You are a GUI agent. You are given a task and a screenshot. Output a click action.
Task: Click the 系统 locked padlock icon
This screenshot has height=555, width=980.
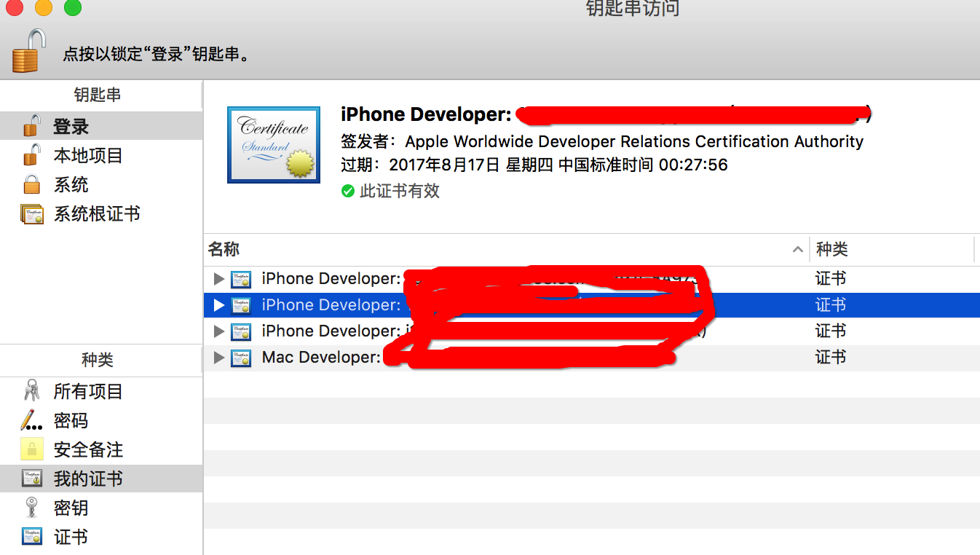coord(31,185)
